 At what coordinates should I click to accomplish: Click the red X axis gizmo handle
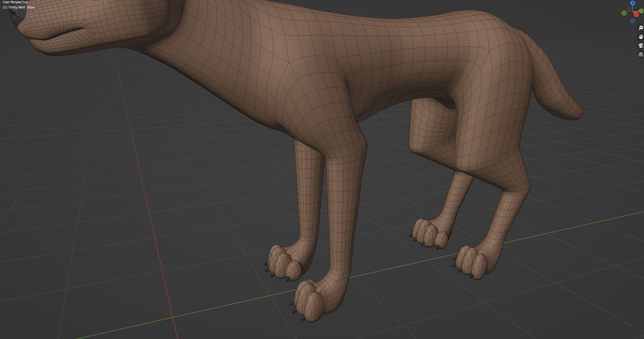pyautogui.click(x=636, y=15)
